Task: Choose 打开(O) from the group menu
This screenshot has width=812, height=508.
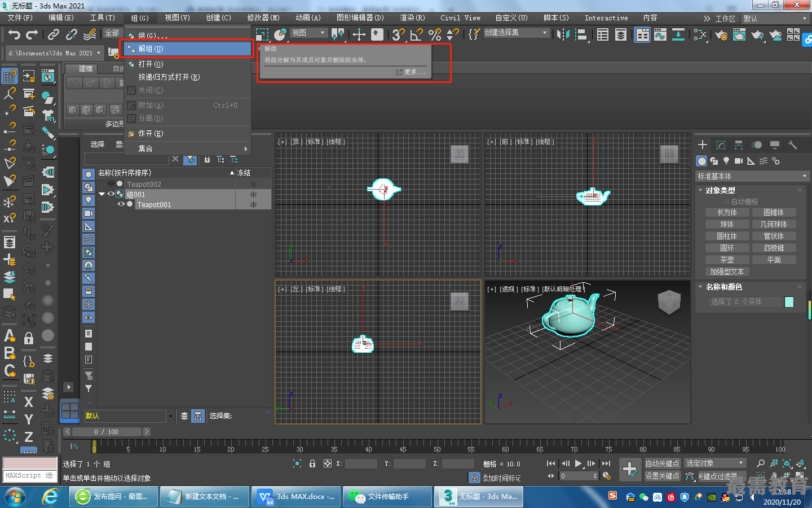Action: coord(187,64)
